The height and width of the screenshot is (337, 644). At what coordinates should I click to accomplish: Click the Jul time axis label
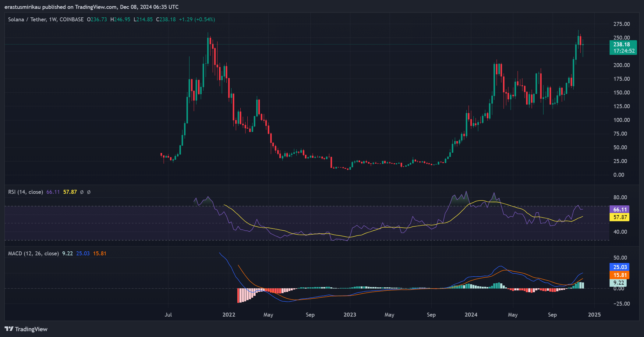168,315
